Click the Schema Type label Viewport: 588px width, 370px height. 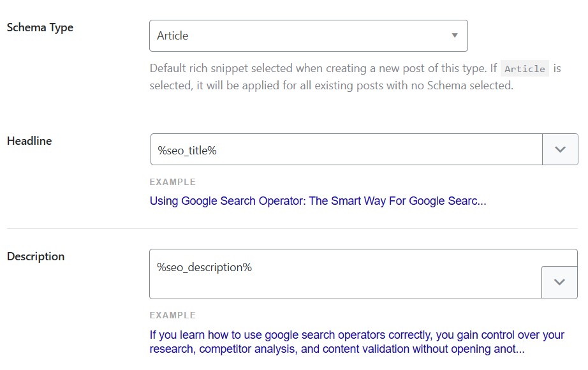[x=40, y=27]
